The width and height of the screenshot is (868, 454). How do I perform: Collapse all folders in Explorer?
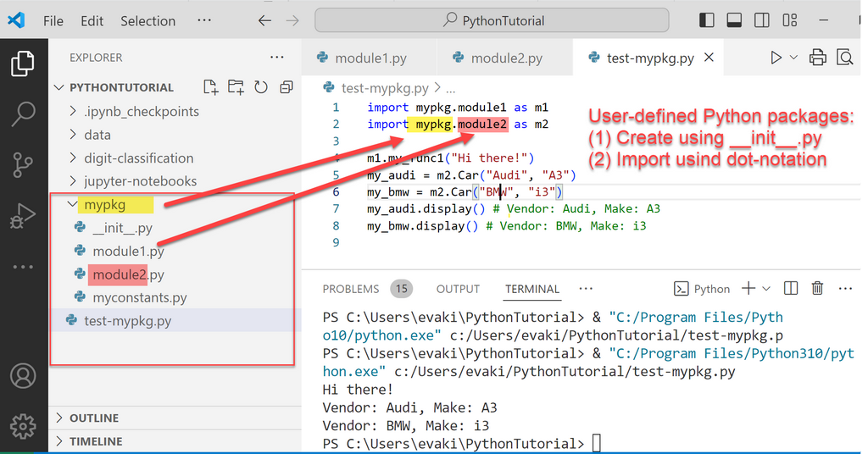click(287, 86)
